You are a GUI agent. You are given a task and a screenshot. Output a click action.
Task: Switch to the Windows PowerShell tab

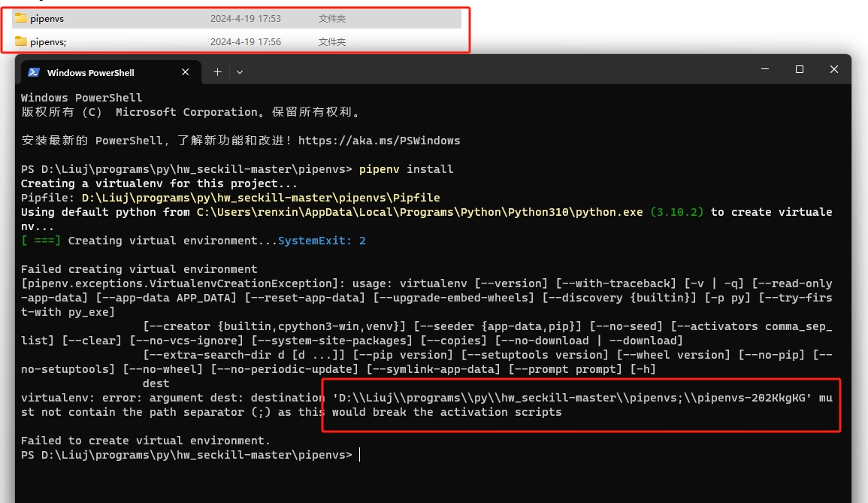90,73
